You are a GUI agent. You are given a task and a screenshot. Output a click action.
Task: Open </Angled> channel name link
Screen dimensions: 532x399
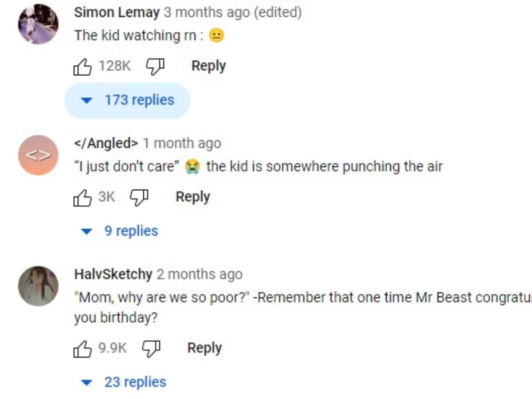(x=106, y=144)
